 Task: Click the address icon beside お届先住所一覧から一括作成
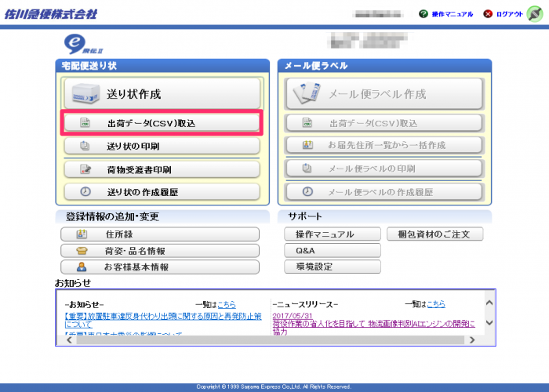[x=307, y=144]
